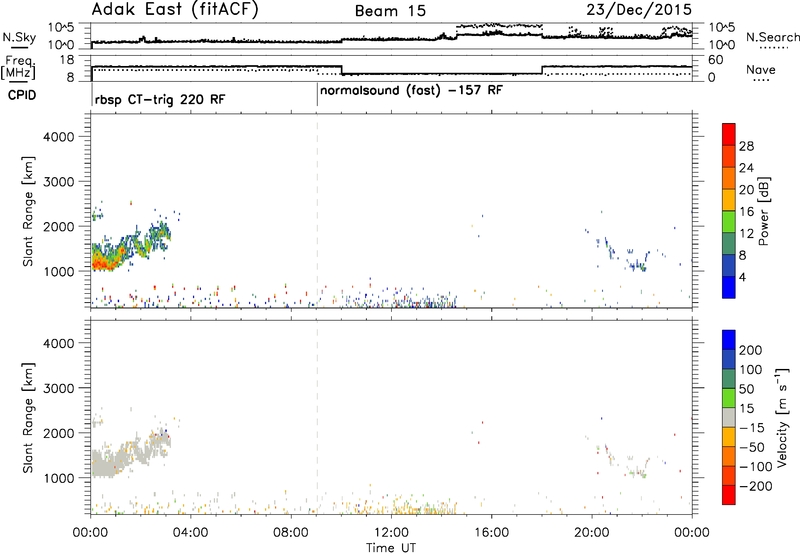Click the '4000' tick on velocity panel
The width and height of the screenshot is (800, 554).
[x=59, y=343]
